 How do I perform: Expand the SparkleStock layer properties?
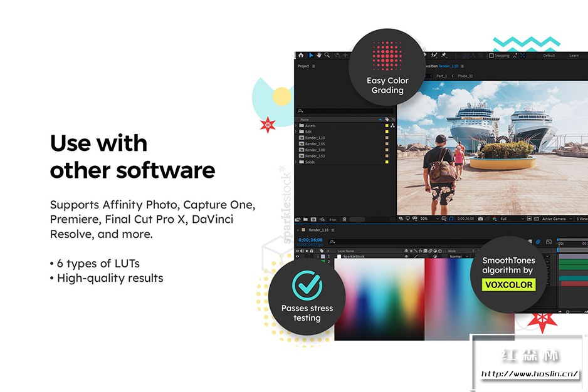coord(318,257)
